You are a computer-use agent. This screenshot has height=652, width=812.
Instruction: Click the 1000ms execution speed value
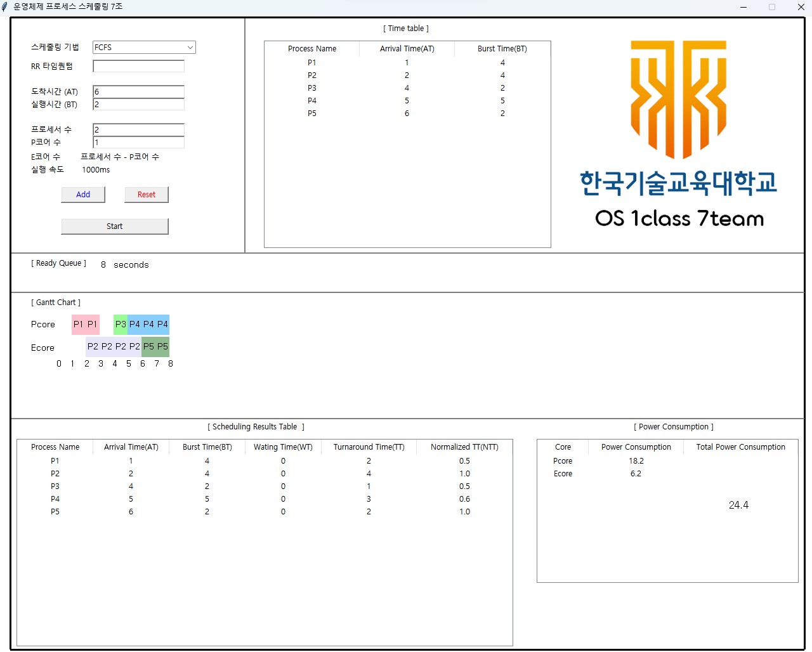click(96, 170)
